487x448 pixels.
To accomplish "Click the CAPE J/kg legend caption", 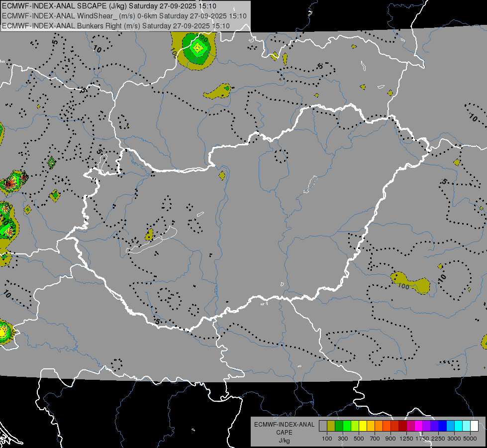I will (x=284, y=433).
